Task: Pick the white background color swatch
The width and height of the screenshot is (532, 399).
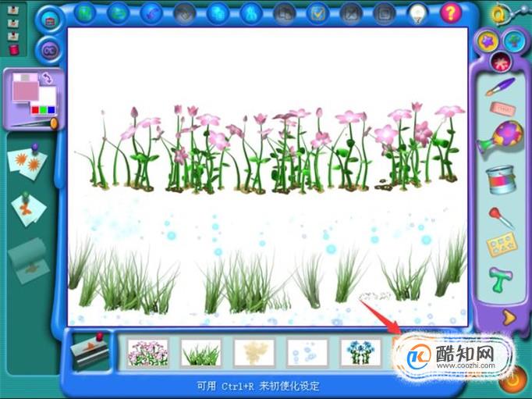Action: 48,97
